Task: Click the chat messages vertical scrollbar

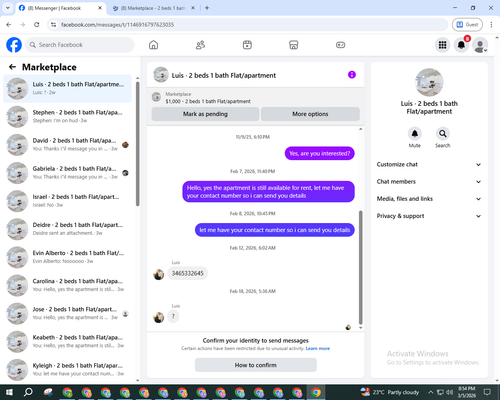Action: click(x=360, y=267)
